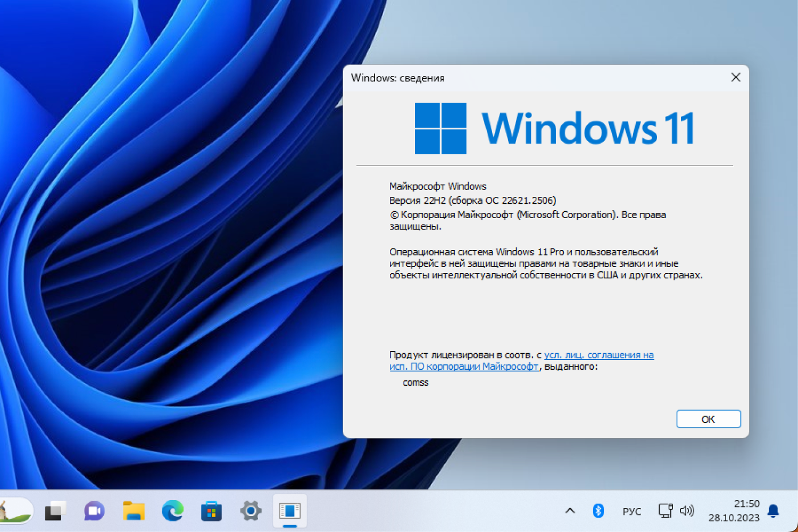Open File Explorer from the taskbar

[133, 511]
